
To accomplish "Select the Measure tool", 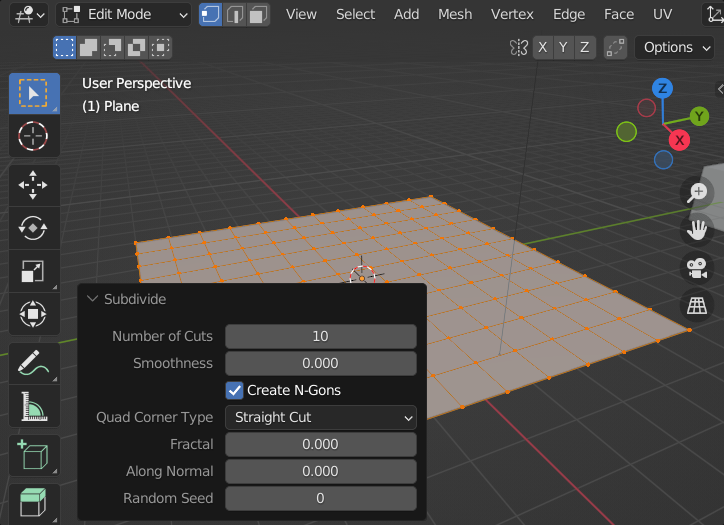I will tap(34, 407).
